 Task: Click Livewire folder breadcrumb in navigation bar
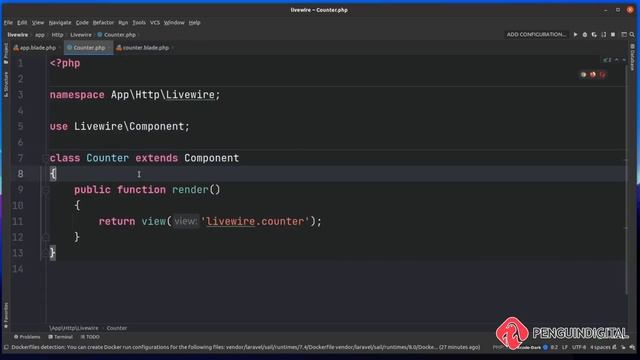point(81,35)
